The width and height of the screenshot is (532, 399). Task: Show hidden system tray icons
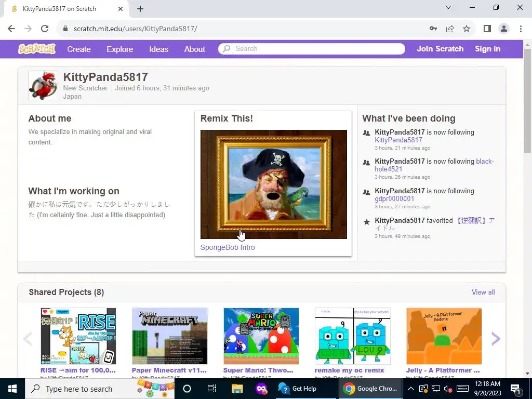410,389
